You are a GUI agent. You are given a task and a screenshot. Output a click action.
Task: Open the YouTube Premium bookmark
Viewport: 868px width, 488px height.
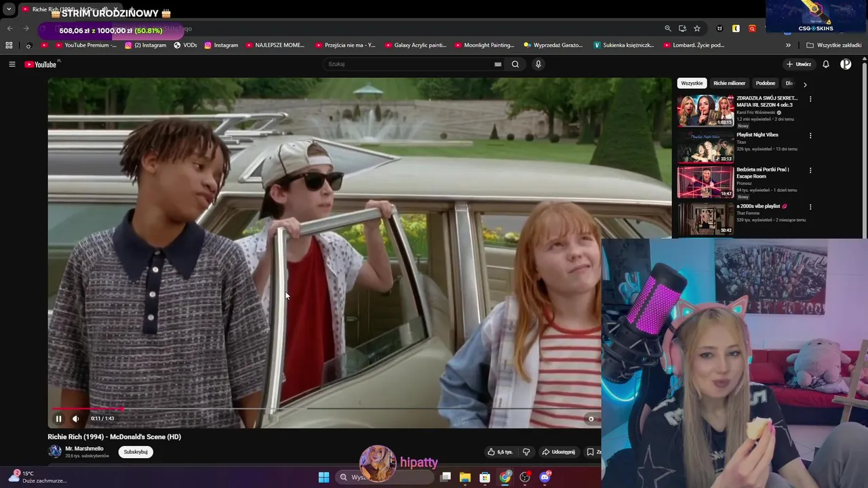[x=85, y=45]
